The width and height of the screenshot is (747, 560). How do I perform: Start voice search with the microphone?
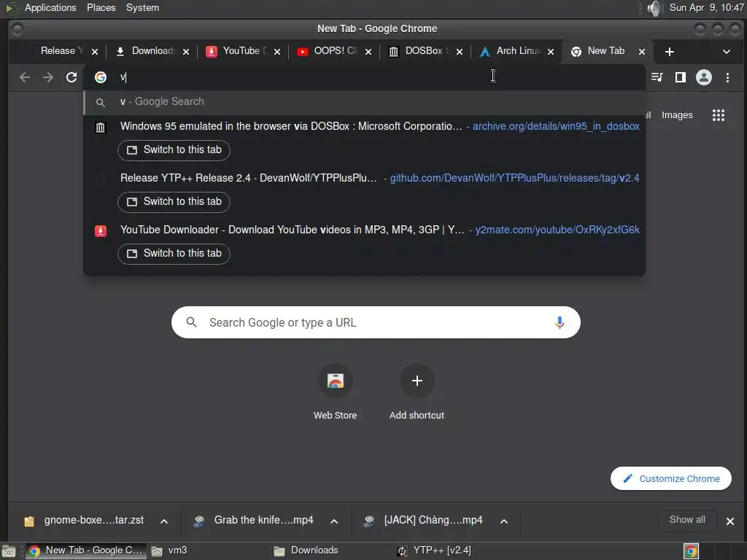point(560,322)
